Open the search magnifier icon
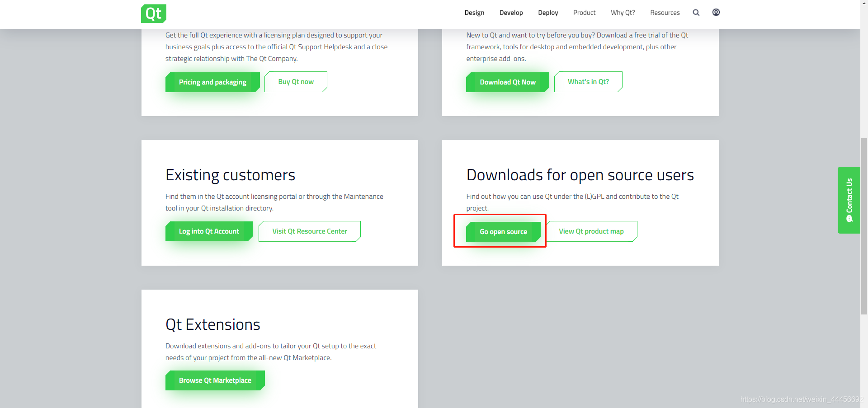This screenshot has height=408, width=868. coord(696,13)
